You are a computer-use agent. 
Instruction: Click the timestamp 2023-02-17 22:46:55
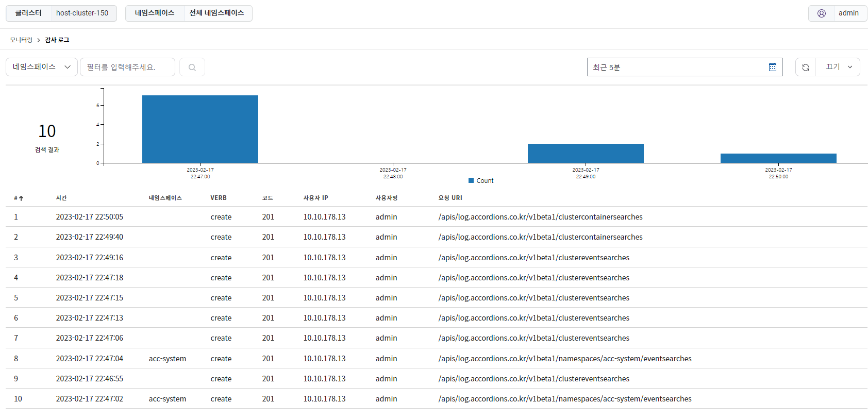point(90,379)
